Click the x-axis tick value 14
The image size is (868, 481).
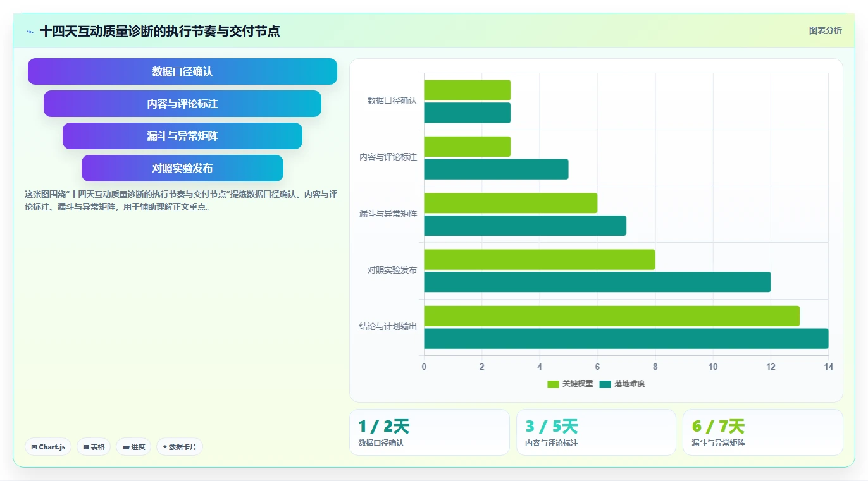coord(829,367)
